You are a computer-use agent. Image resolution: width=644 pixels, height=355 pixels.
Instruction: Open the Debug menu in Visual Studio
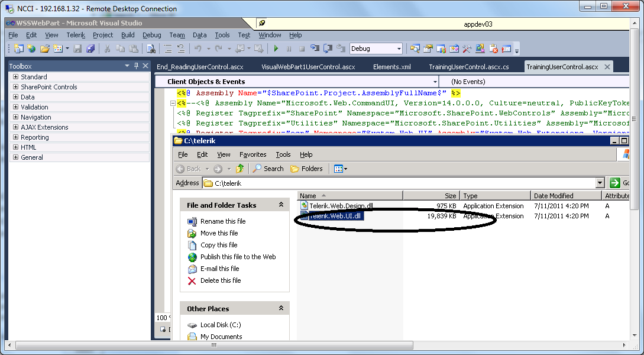(x=151, y=35)
